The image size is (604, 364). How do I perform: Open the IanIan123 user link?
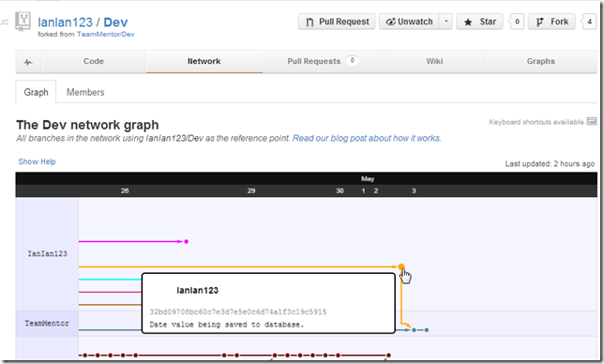(x=65, y=23)
